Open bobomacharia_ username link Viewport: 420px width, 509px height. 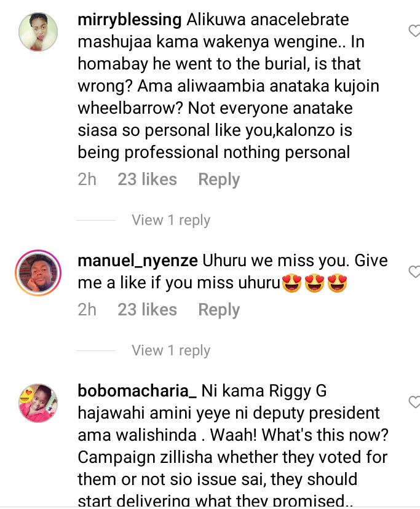click(x=137, y=391)
